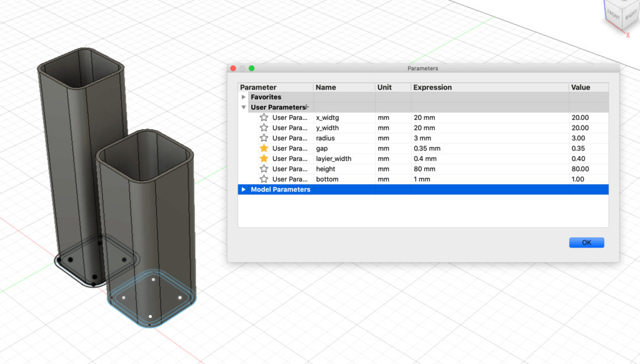The height and width of the screenshot is (364, 640).
Task: Click the 0.35 value cell
Action: coord(589,149)
